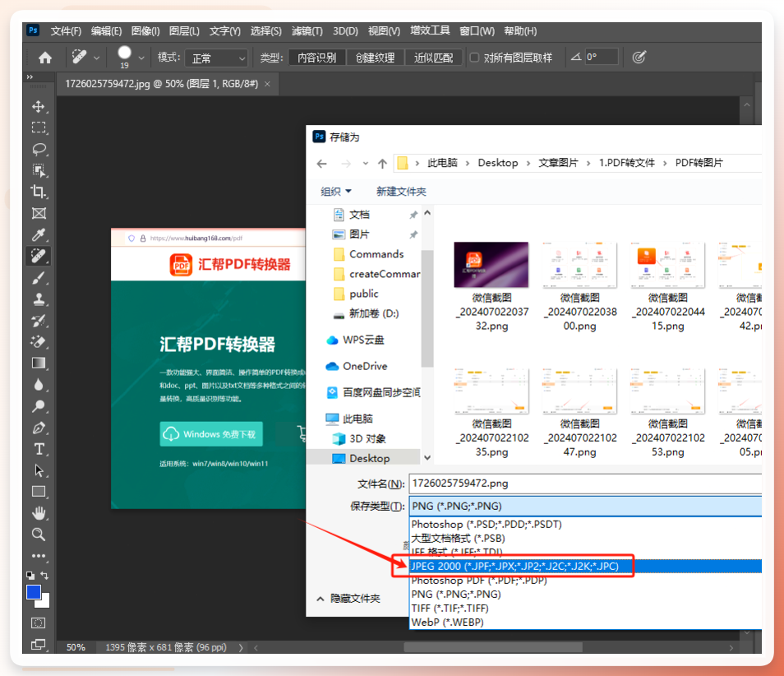Select the Crop tool
Image resolution: width=784 pixels, height=676 pixels.
pos(39,192)
